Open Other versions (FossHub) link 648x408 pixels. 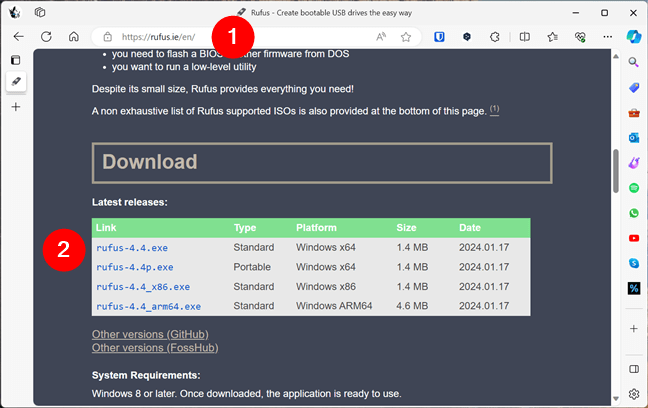tap(155, 348)
